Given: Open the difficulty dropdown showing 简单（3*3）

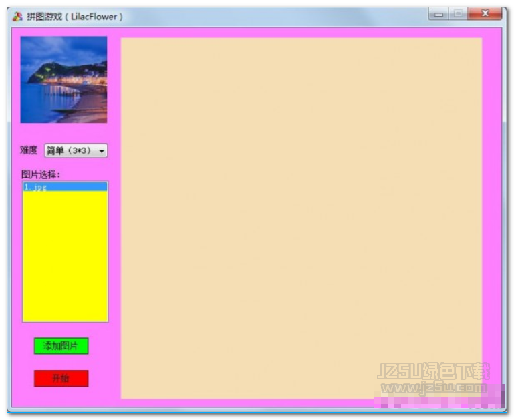Looking at the screenshot, I should 76,151.
